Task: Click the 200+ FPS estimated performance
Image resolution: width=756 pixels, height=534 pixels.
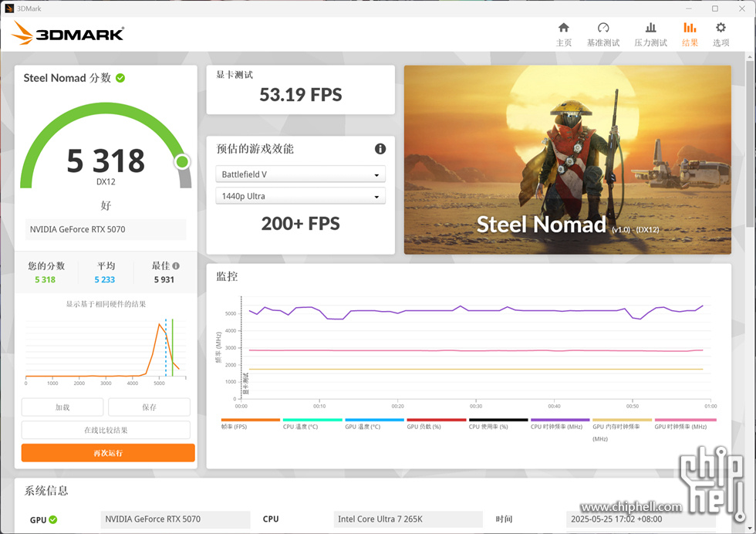Action: tap(300, 223)
